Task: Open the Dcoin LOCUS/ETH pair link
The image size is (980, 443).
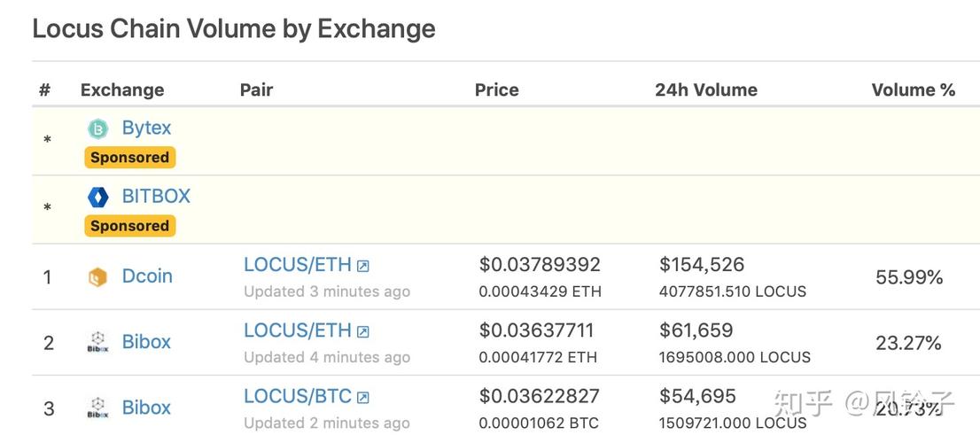Action: click(298, 265)
